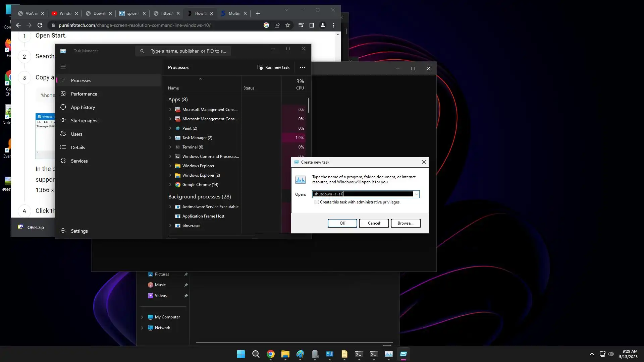Click the Task Manager search field
This screenshot has height=362, width=644.
[188, 51]
